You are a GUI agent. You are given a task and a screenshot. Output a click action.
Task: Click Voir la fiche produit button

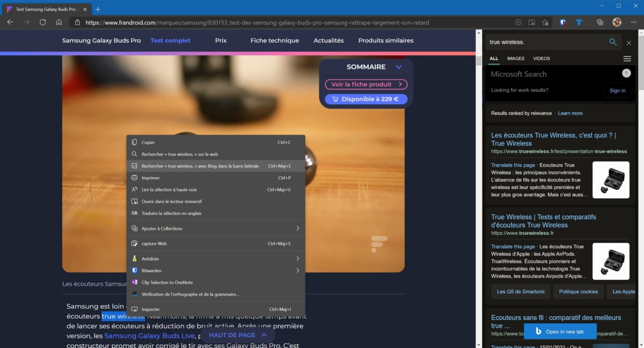click(366, 84)
